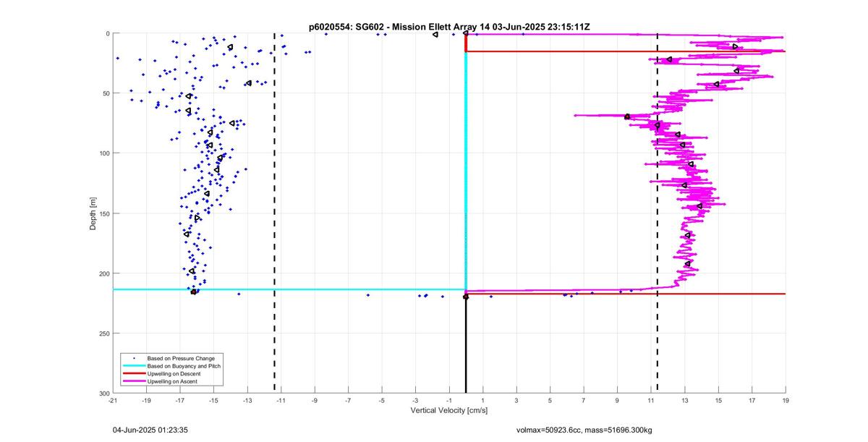868x442 pixels.
Task: Click depth axis tick label 100
Action: tap(104, 153)
